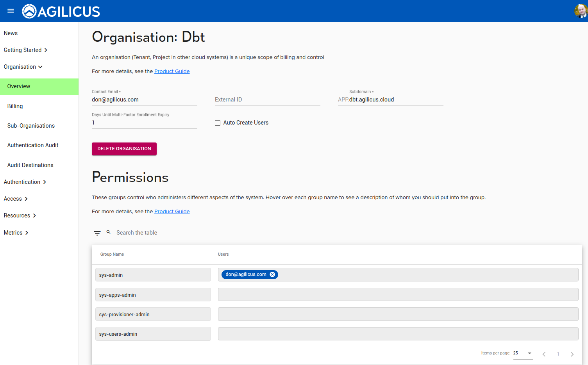588x365 pixels.
Task: Remove don@agilicus.com chip from sys-admin
Action: pos(272,274)
